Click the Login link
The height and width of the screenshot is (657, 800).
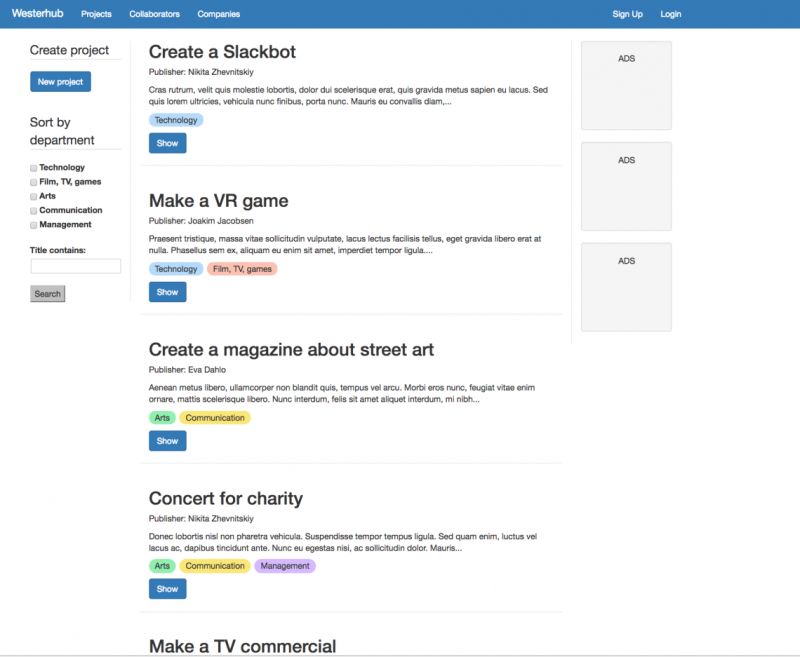670,13
